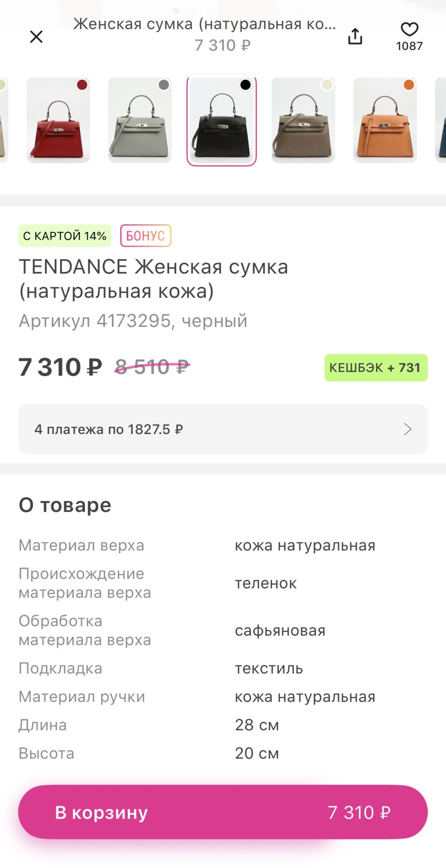
Task: Click the gray color dot on the gray bag
Action: tap(163, 84)
